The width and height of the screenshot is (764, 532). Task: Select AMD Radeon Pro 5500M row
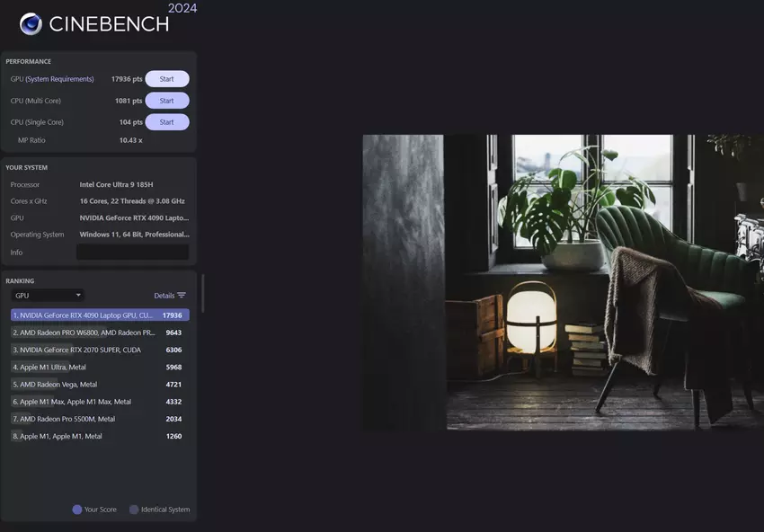coord(100,419)
